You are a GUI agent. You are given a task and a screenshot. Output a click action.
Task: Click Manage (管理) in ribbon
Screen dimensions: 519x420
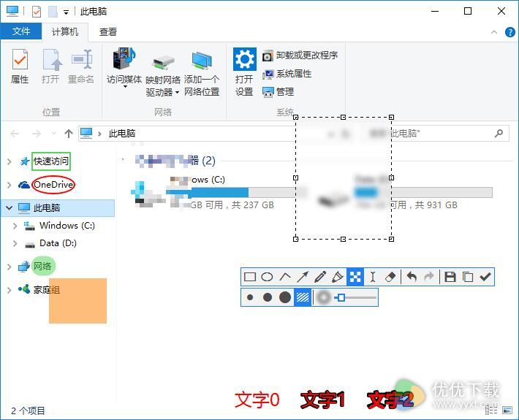coord(279,91)
